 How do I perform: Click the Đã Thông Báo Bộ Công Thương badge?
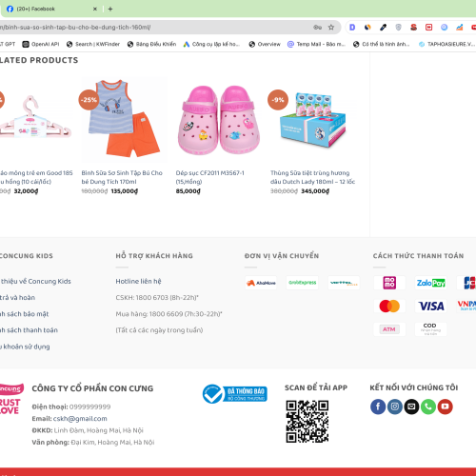click(x=235, y=394)
